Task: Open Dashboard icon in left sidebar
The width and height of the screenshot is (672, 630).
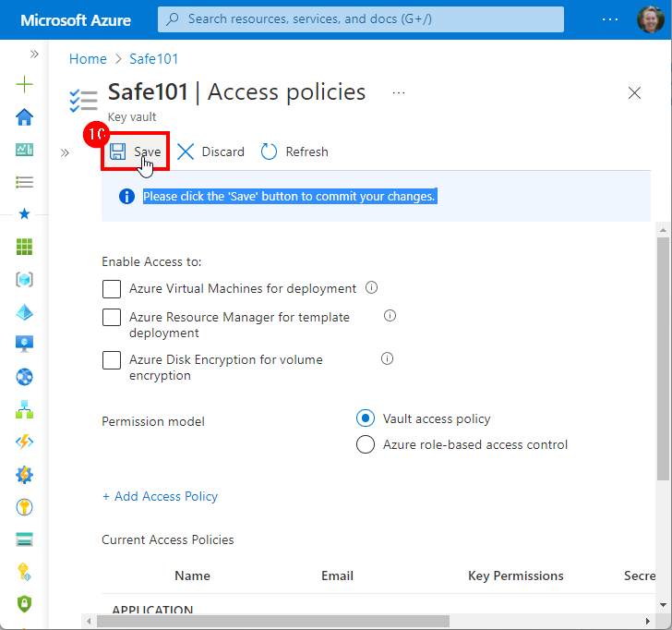Action: point(25,149)
